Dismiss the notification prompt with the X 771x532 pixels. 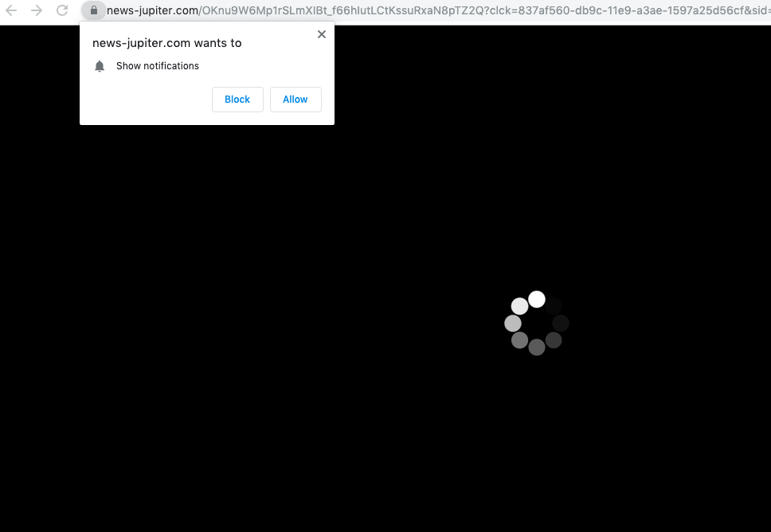322,34
